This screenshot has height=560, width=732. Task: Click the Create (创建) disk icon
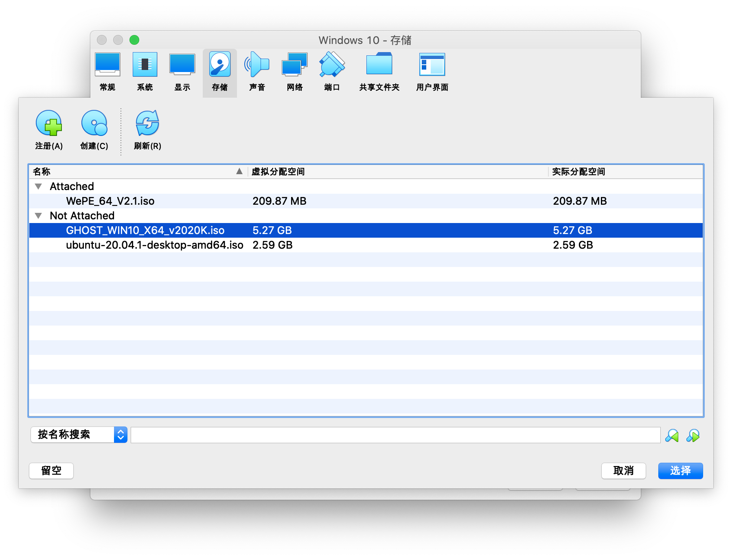pyautogui.click(x=94, y=123)
